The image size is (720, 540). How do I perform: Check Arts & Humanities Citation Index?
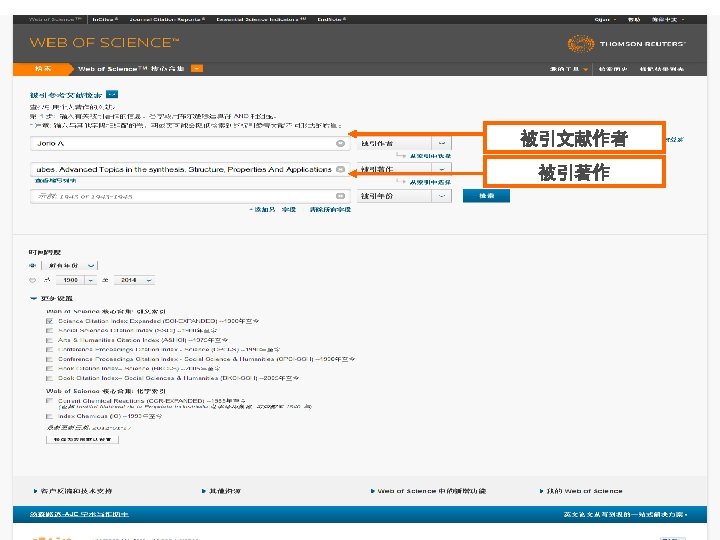[x=49, y=340]
